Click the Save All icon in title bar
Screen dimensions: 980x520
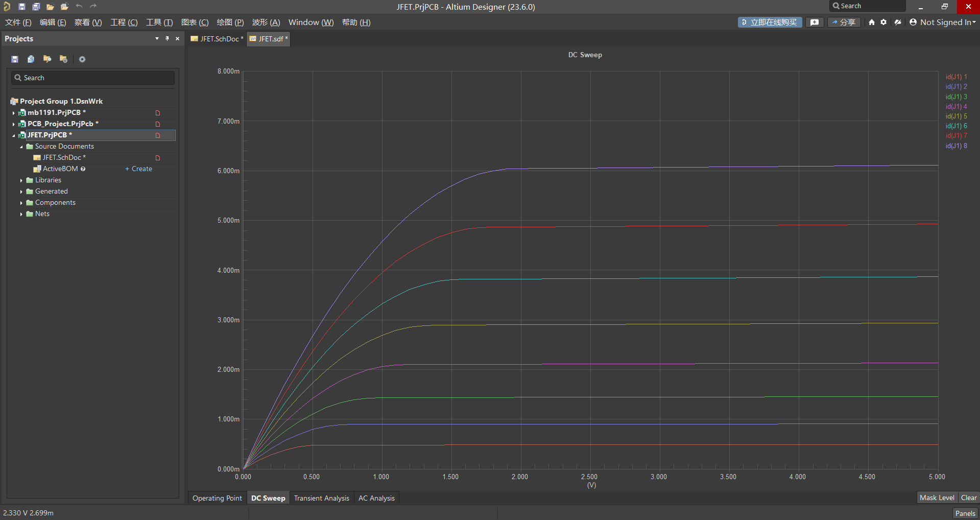click(x=36, y=7)
